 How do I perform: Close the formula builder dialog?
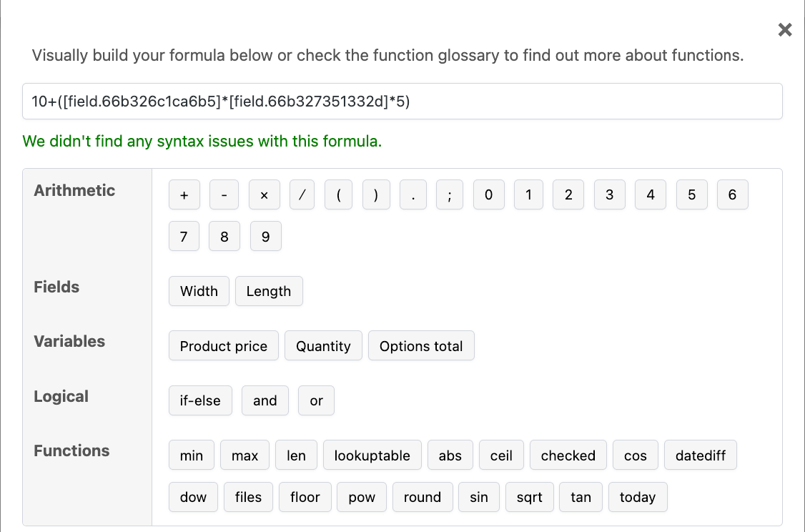(x=784, y=30)
